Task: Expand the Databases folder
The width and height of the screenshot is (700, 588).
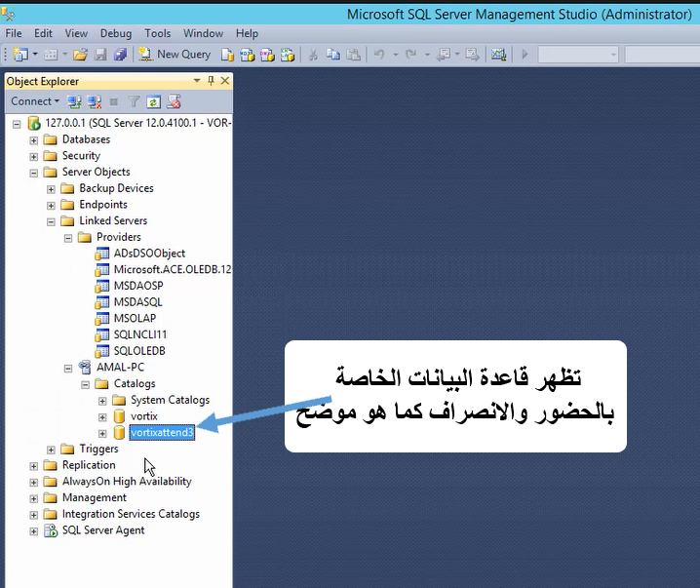Action: pos(33,140)
